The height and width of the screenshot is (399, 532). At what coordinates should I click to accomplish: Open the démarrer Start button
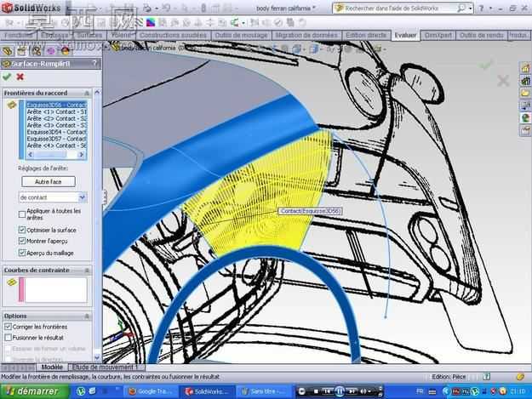click(x=35, y=391)
